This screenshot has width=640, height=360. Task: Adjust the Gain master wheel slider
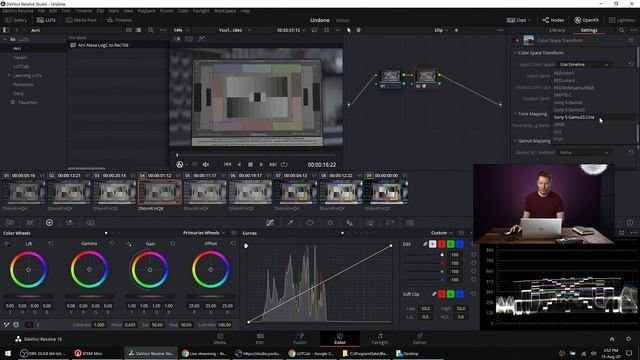pos(150,296)
